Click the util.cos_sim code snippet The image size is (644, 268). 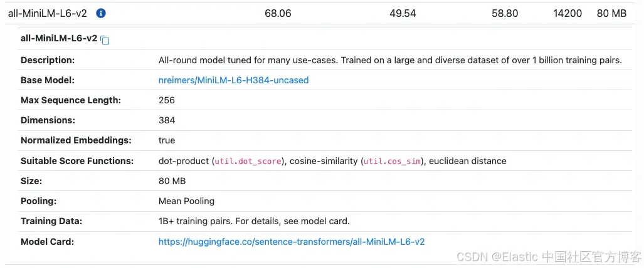(393, 162)
